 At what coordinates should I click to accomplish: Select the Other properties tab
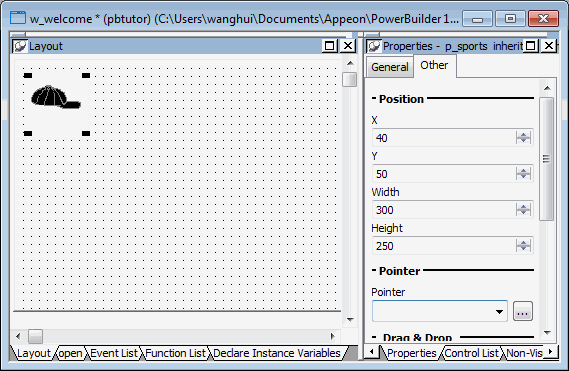pos(434,65)
